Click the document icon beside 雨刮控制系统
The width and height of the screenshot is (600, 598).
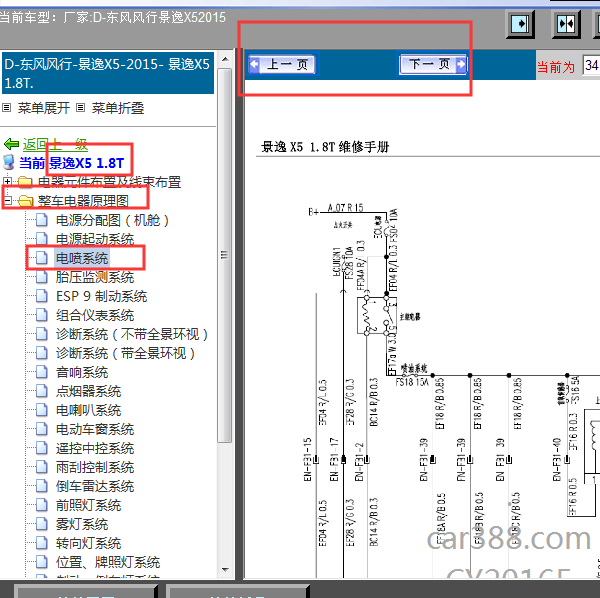coord(42,467)
